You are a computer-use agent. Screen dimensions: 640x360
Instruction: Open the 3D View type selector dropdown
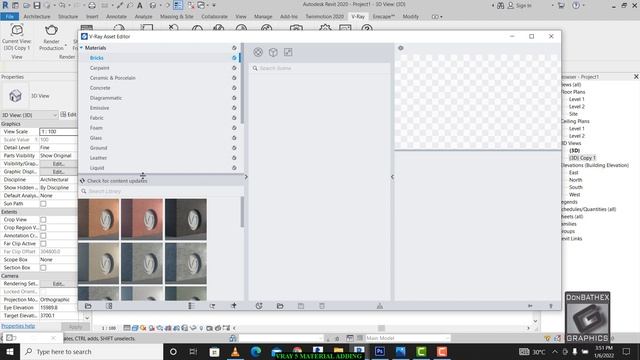click(29, 115)
